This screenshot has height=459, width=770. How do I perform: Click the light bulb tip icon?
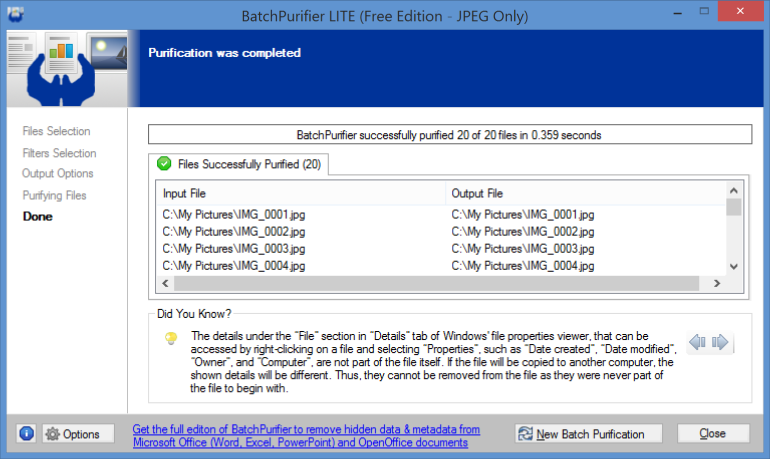(x=171, y=338)
